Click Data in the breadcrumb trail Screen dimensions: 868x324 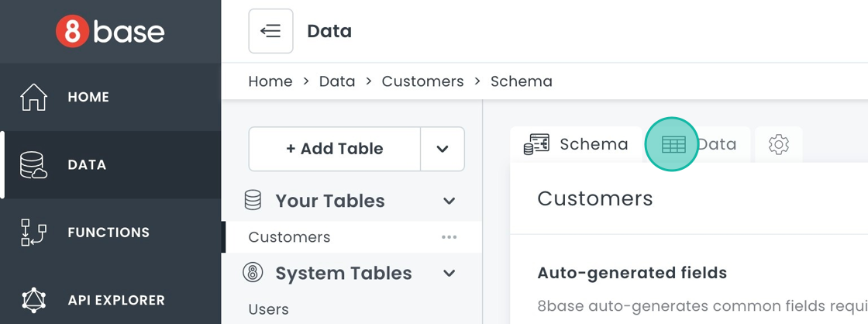337,81
